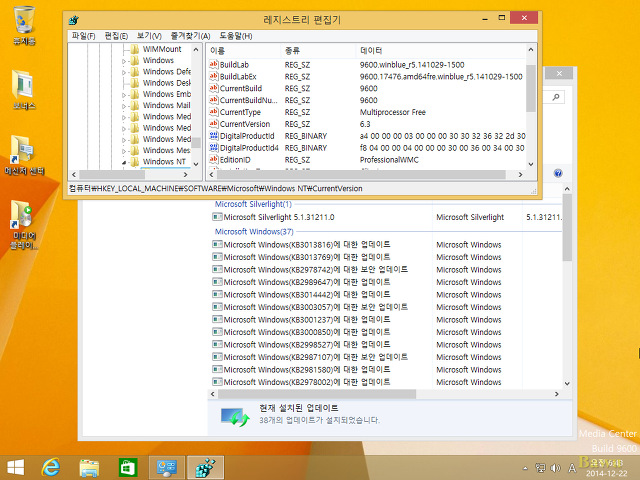Viewport: 640px width, 480px height.
Task: Select the KB2987107 security update row
Action: tap(386, 357)
